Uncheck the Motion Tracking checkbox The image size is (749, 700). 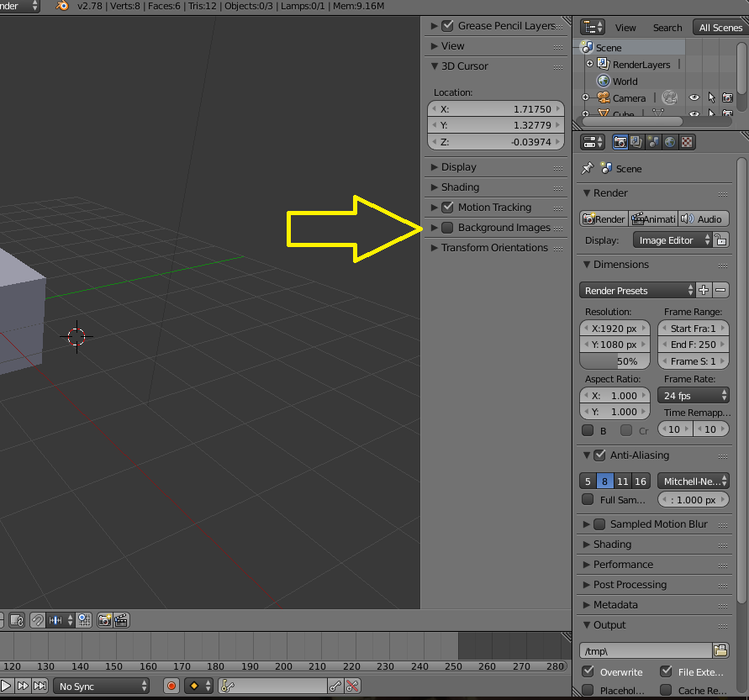pyautogui.click(x=447, y=208)
